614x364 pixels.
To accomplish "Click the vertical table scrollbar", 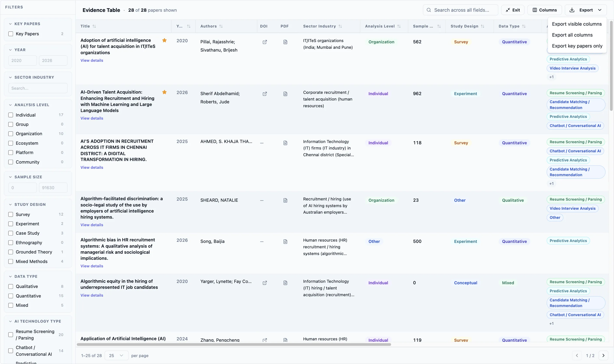I will click(611, 66).
